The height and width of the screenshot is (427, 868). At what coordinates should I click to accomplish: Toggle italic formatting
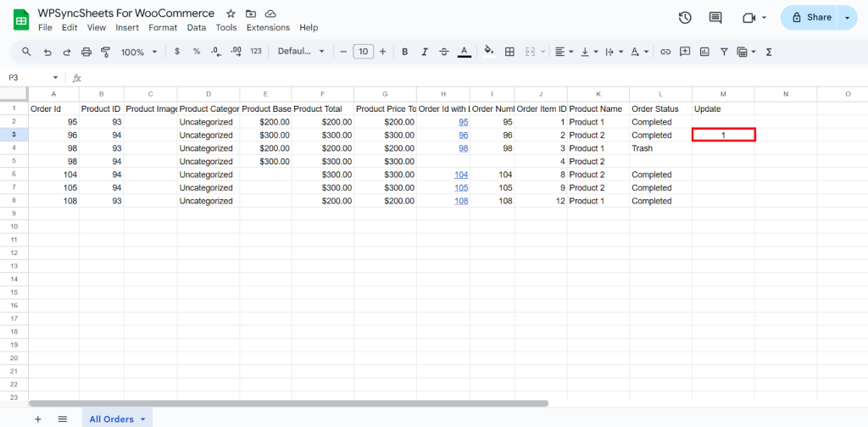pos(425,52)
